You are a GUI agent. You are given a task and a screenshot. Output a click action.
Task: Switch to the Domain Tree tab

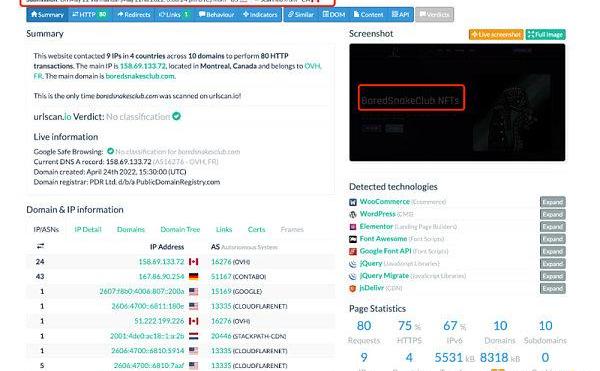pos(180,229)
